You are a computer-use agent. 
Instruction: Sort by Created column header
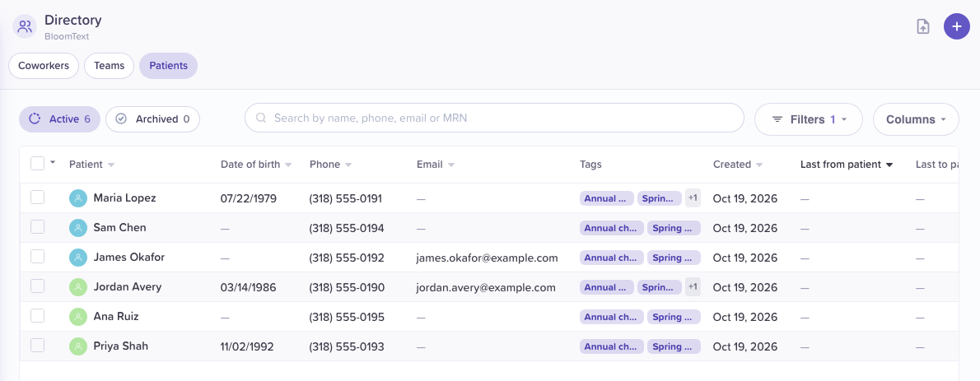coord(738,165)
